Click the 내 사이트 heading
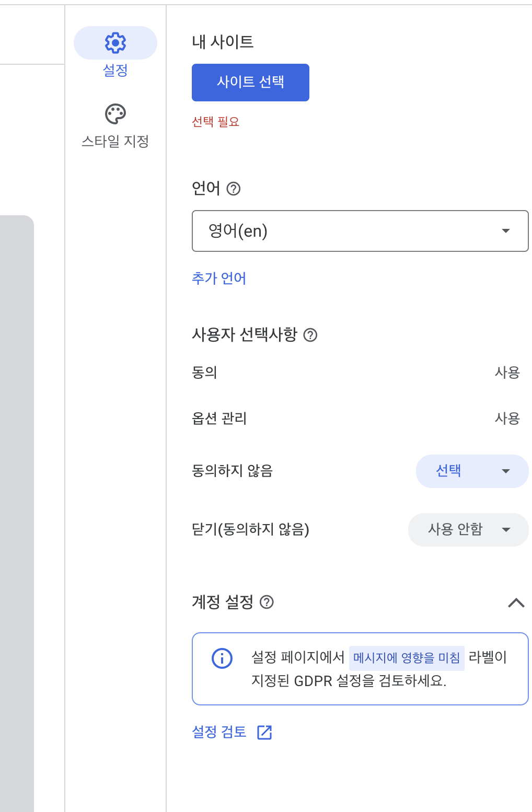This screenshot has height=812, width=532. (x=223, y=41)
